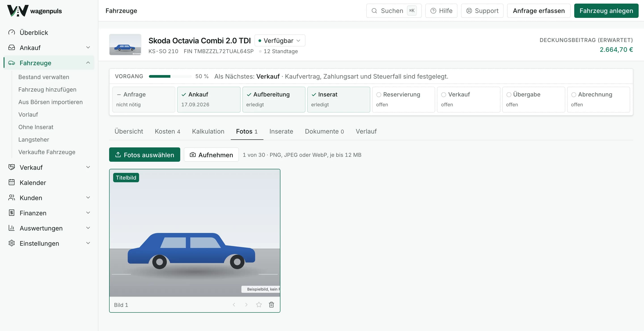
Task: Open Langsteher in the sidebar
Action: 34,140
